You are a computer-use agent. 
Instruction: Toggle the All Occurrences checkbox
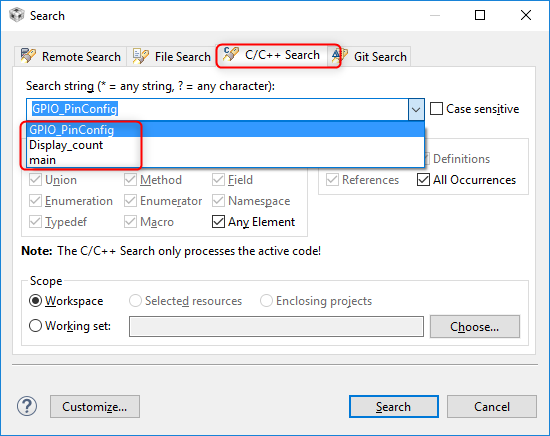click(423, 180)
